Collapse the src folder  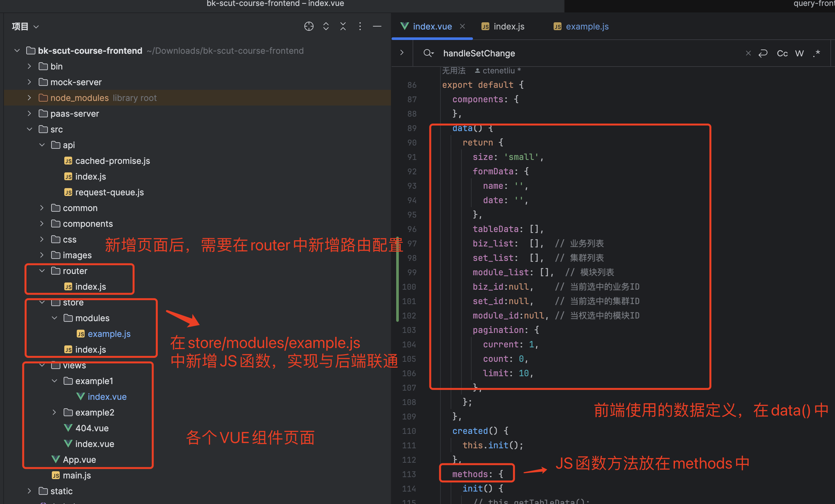30,129
